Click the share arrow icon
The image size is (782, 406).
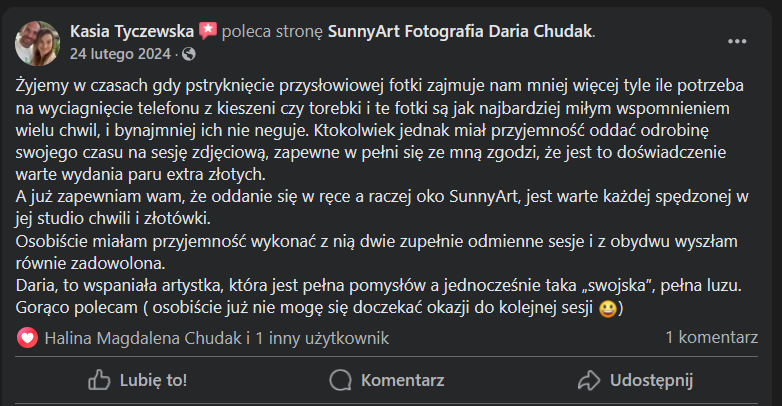click(x=589, y=380)
